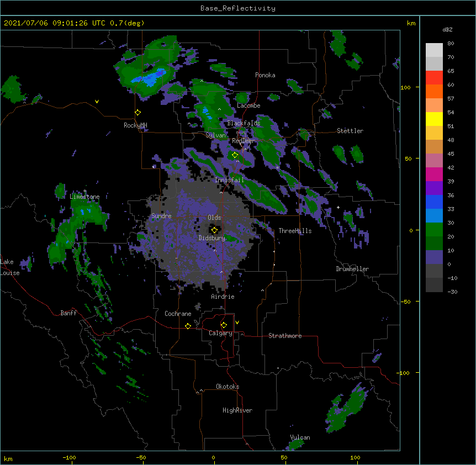Click the Calgary city label
The width and height of the screenshot is (476, 465).
(220, 333)
